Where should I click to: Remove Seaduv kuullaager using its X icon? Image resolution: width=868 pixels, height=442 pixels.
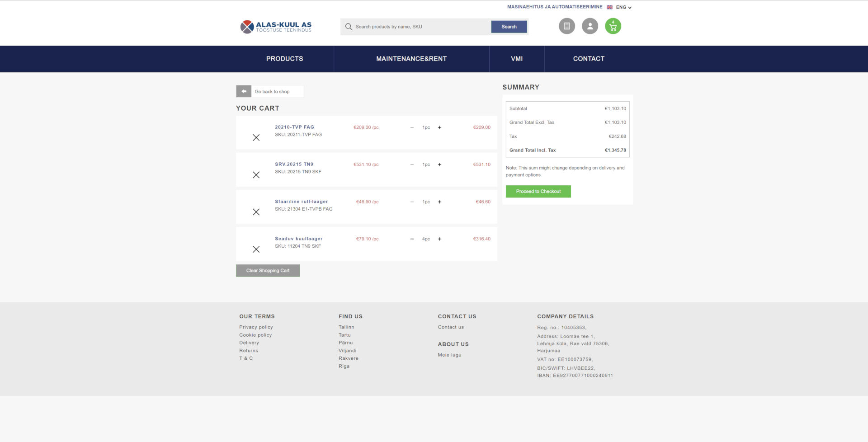pyautogui.click(x=256, y=249)
